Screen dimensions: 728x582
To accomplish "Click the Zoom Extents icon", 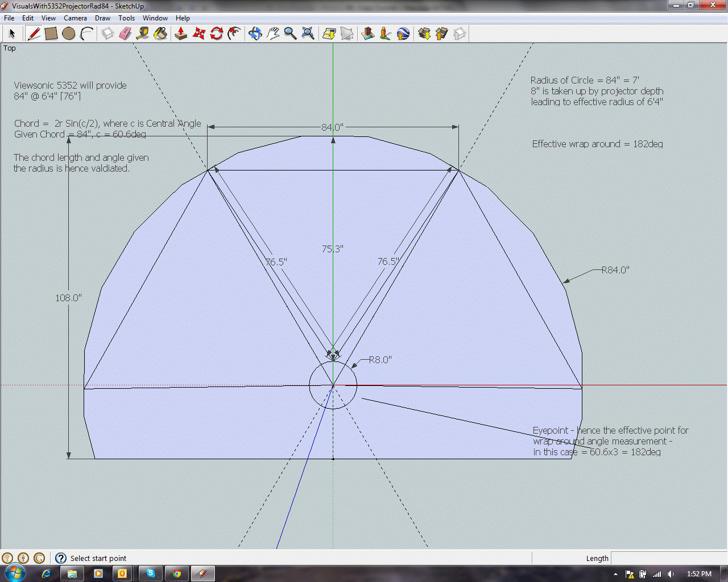I will coord(308,34).
